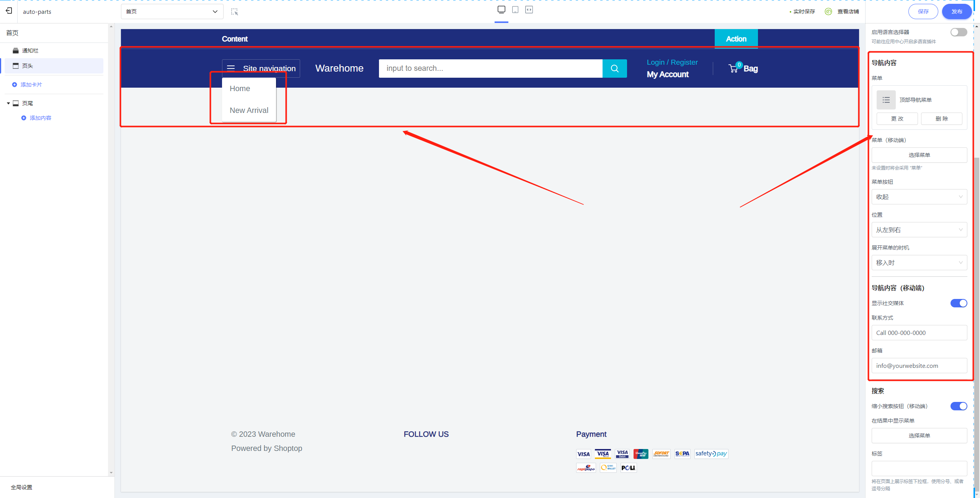Viewport: 980px width, 498px height.
Task: Click the exit editor back icon
Action: (9, 11)
